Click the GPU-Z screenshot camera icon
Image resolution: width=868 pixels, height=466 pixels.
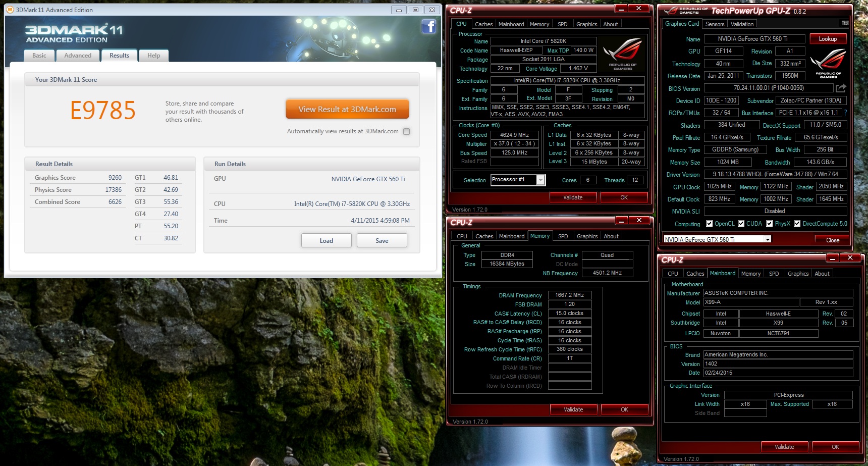(x=845, y=23)
